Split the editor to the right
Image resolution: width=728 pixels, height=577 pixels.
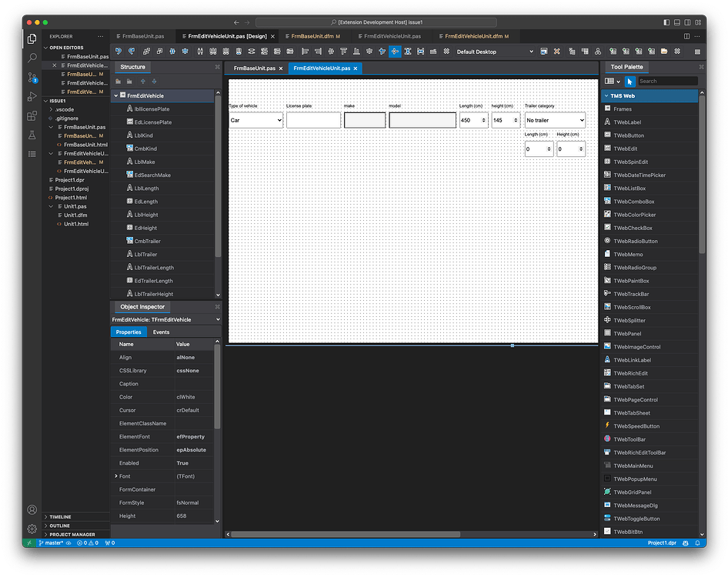coord(686,36)
